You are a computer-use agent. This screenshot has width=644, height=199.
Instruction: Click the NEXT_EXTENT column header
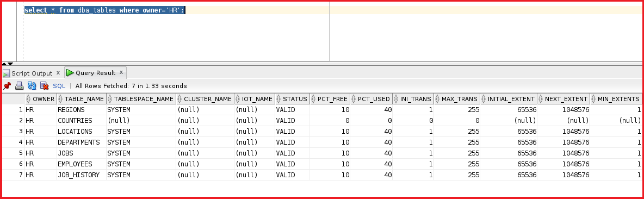563,99
